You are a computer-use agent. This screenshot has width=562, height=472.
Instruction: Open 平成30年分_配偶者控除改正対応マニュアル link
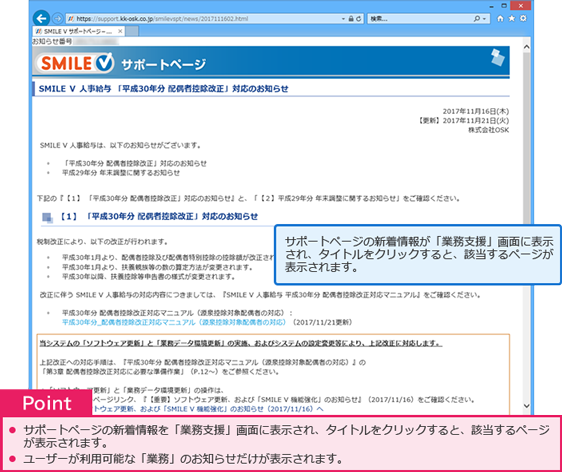174,322
